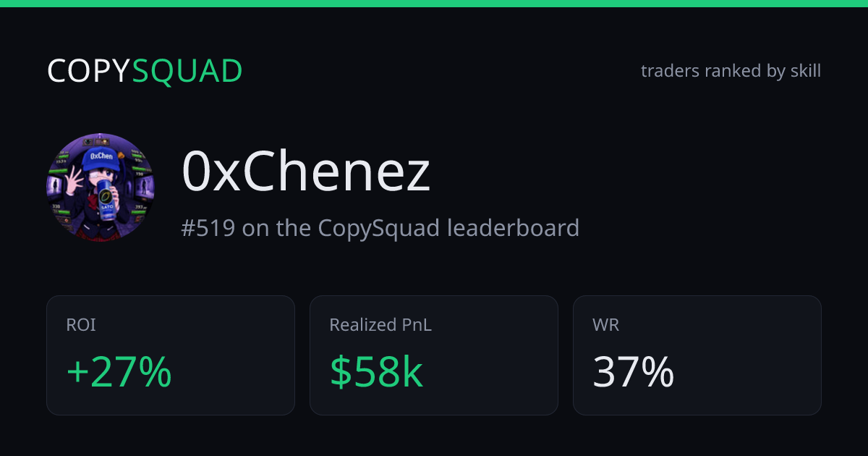Click the WR label
The image size is (868, 456).
[x=605, y=325]
